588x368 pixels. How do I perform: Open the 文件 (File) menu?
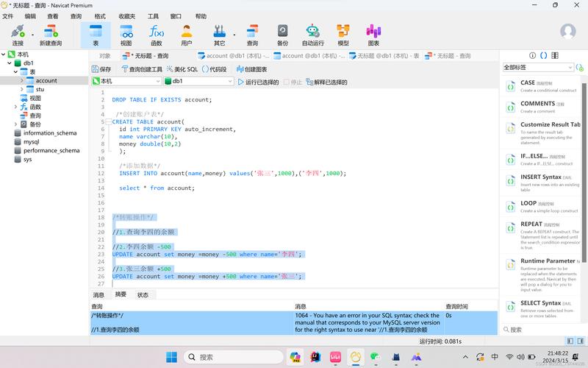point(8,16)
